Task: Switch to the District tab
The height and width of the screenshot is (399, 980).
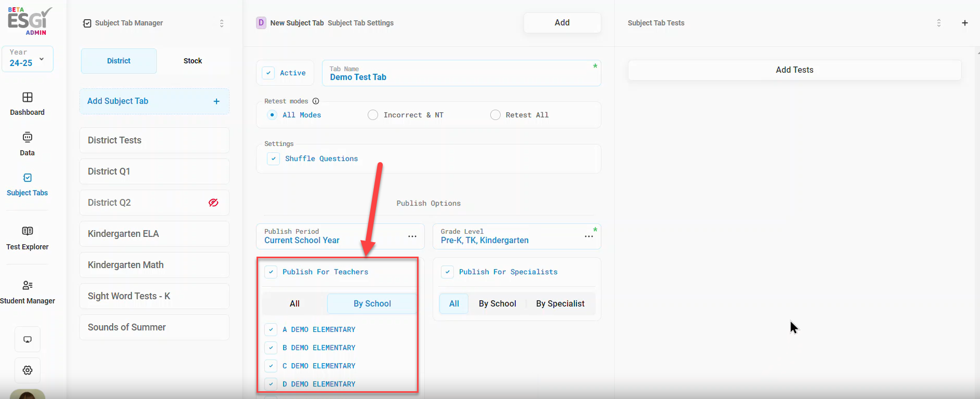Action: coord(119,61)
